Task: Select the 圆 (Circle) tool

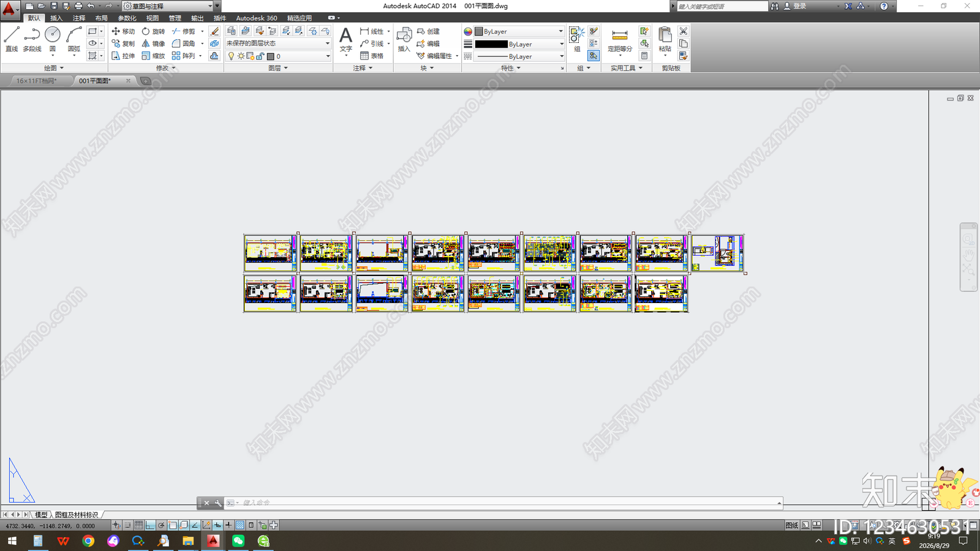Action: pyautogui.click(x=53, y=39)
